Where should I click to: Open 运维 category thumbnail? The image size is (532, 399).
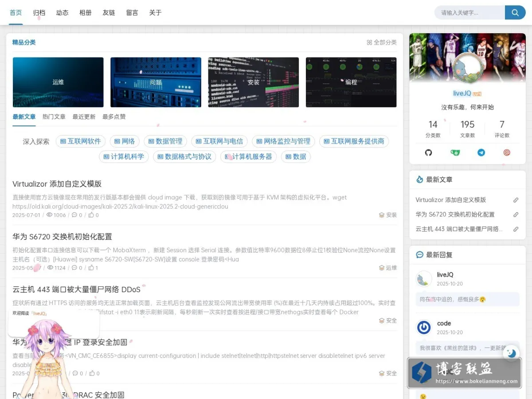coord(58,82)
